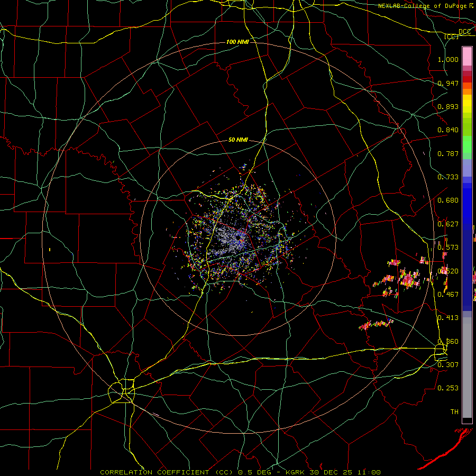Select the 0.307 scale value
Screen dimensions: 476x476
448,364
